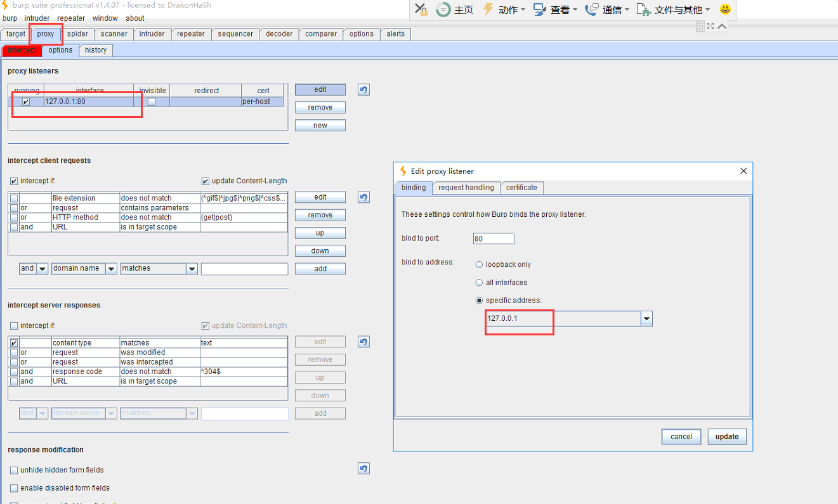Open the 动作 actions menu
838x504 pixels.
(504, 10)
